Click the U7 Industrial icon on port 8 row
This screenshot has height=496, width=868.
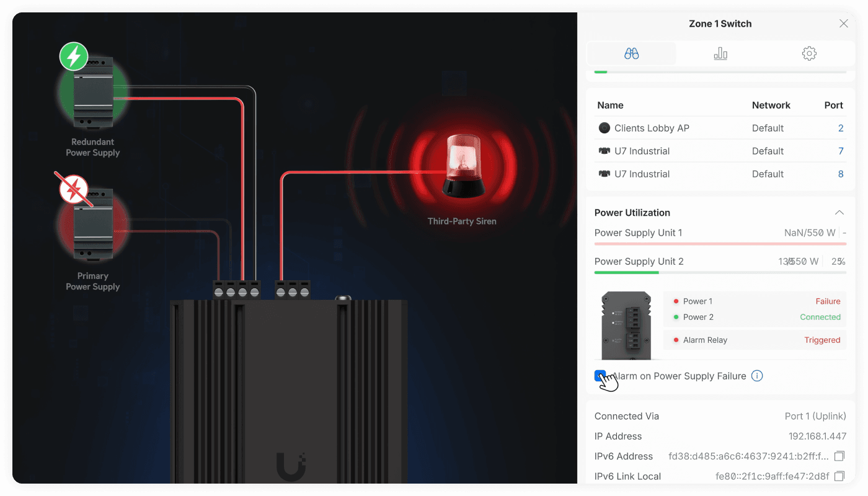(604, 174)
